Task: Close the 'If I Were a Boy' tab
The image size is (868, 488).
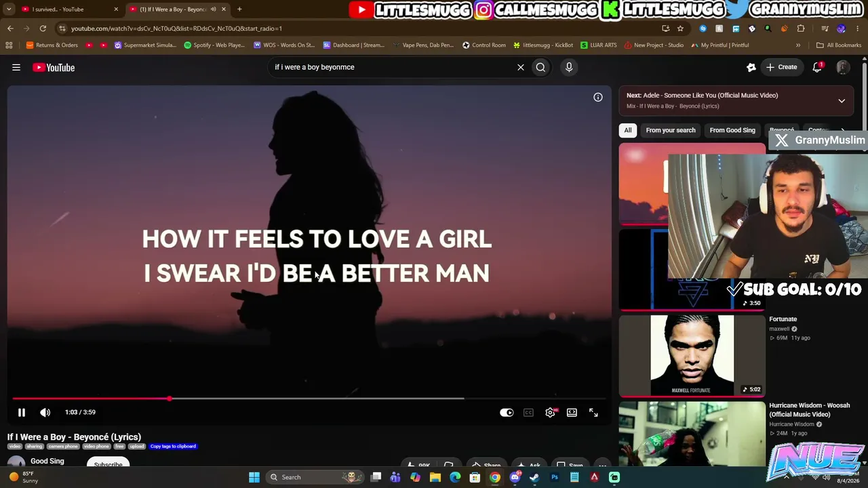Action: click(224, 9)
